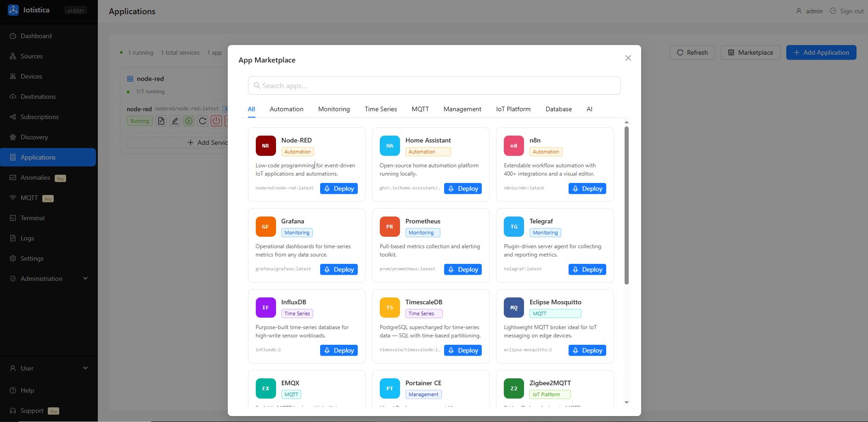This screenshot has width=868, height=422.
Task: Click the Portainer CE PT app icon
Action: 389,388
